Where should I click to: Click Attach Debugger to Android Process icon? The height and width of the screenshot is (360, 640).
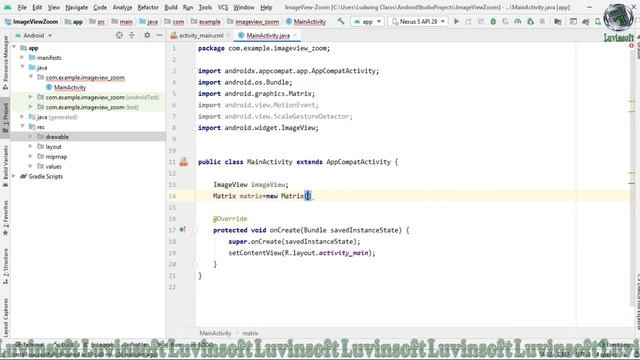coord(530,21)
